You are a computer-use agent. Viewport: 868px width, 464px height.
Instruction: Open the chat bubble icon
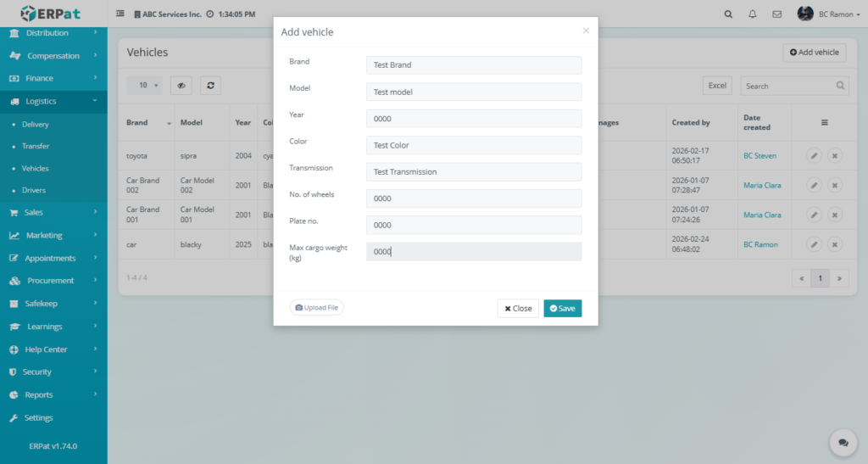[843, 443]
